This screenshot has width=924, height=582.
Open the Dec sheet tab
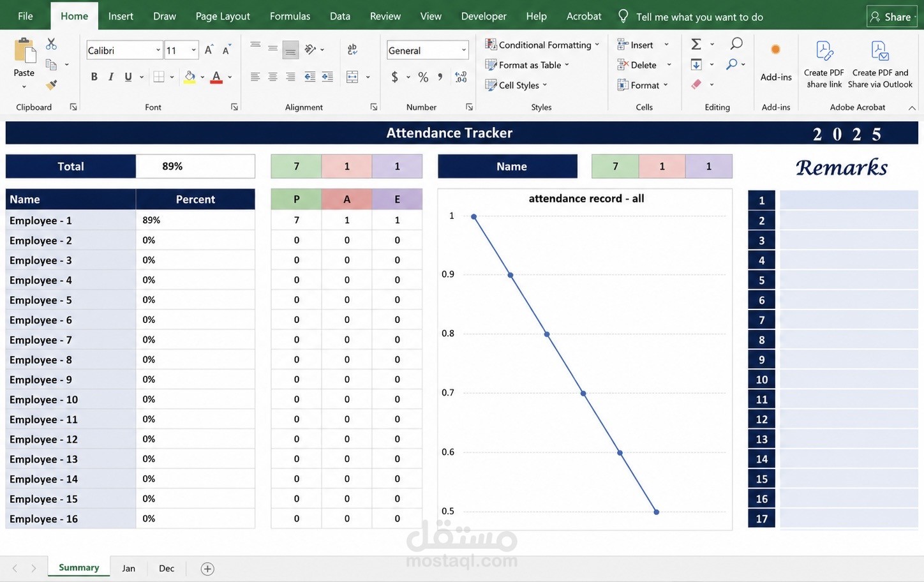pos(167,568)
